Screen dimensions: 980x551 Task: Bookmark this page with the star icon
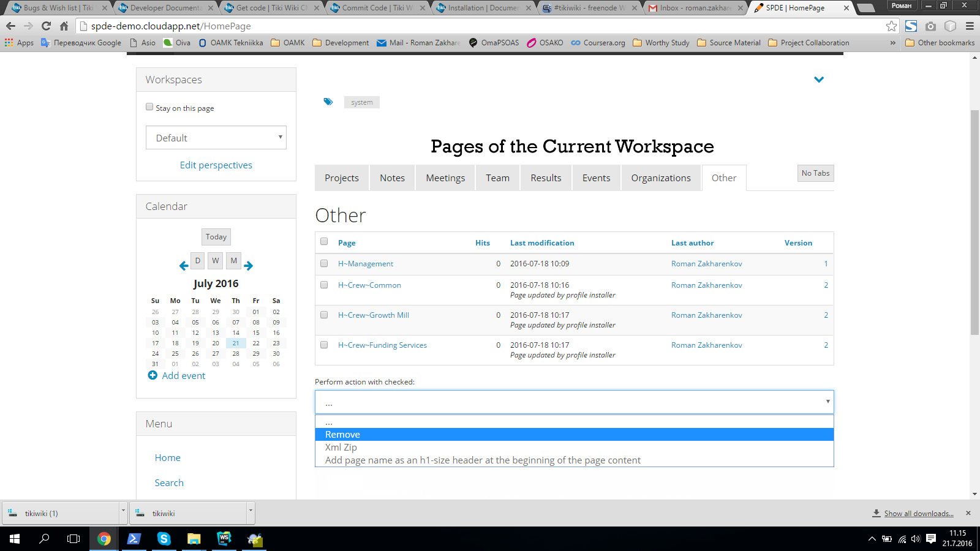point(891,26)
